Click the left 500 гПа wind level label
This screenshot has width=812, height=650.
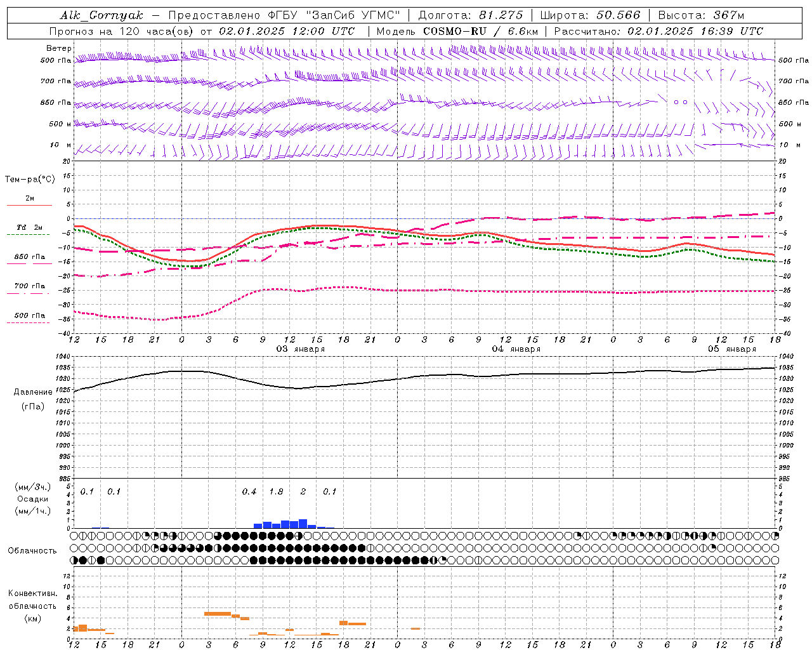(56, 60)
